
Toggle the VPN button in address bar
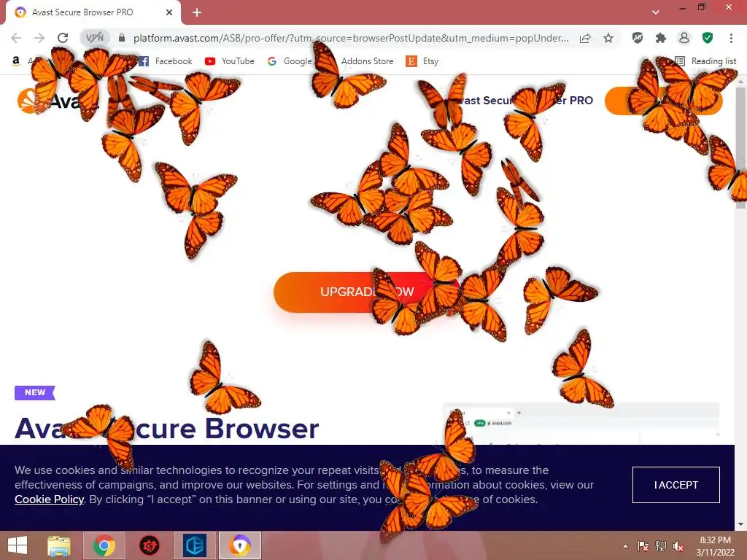click(x=95, y=38)
